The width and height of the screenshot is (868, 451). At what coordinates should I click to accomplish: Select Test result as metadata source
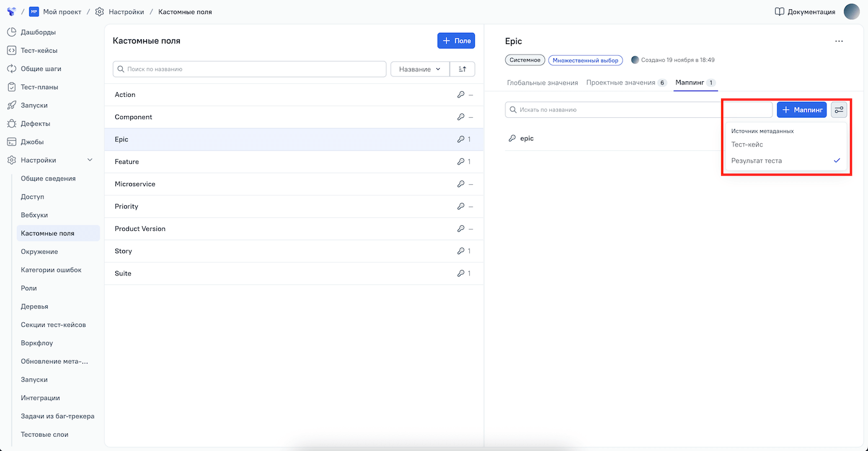pyautogui.click(x=756, y=161)
